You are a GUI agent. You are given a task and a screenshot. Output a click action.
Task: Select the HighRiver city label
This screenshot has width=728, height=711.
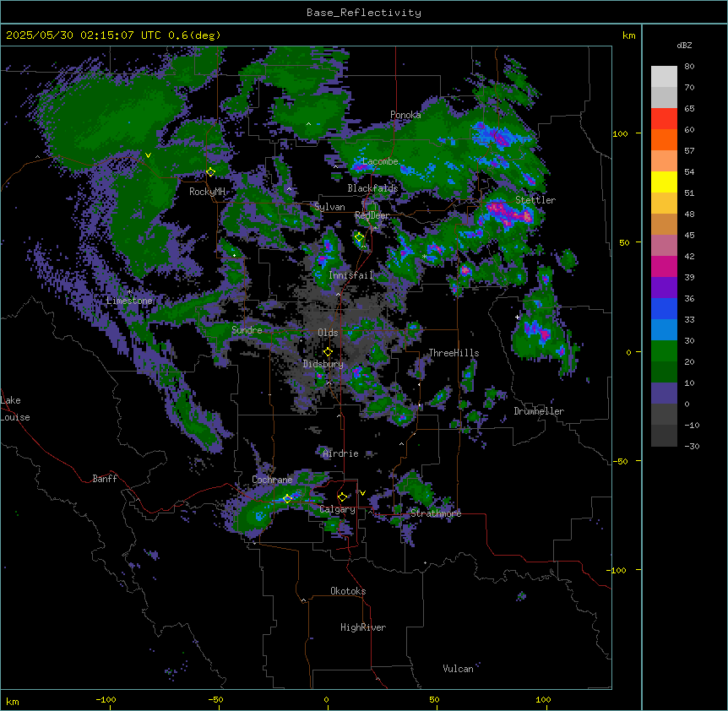click(x=363, y=627)
